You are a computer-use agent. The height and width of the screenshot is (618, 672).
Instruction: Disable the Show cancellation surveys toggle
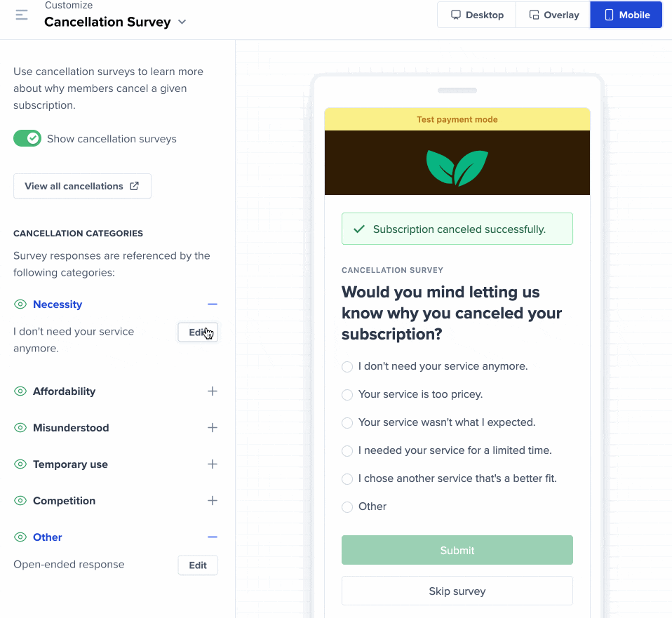coord(28,139)
